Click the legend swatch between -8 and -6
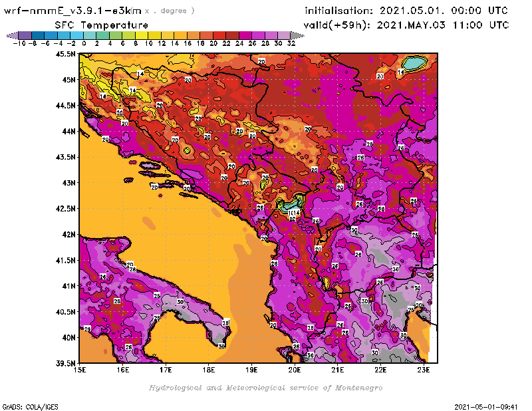Image resolution: width=532 pixels, height=411 pixels. [38, 35]
